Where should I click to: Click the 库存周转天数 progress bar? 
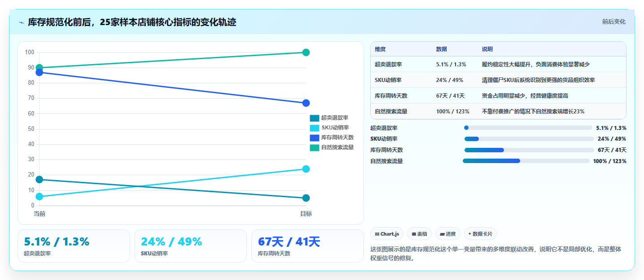[529, 150]
